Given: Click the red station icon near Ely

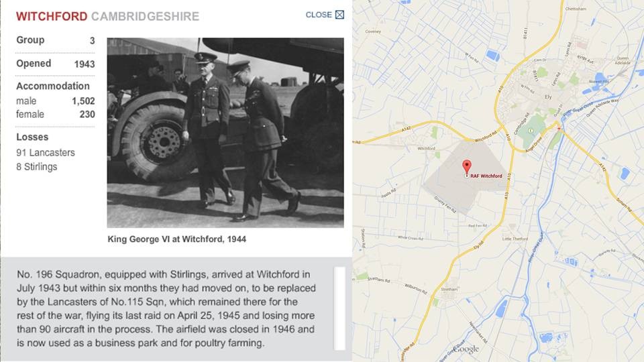Looking at the screenshot, I should point(559,129).
